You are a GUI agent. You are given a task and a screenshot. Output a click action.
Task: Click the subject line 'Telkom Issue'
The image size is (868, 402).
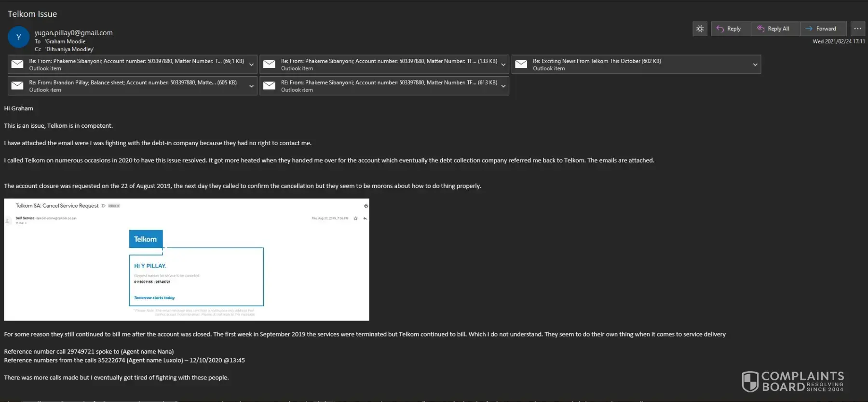pos(32,14)
